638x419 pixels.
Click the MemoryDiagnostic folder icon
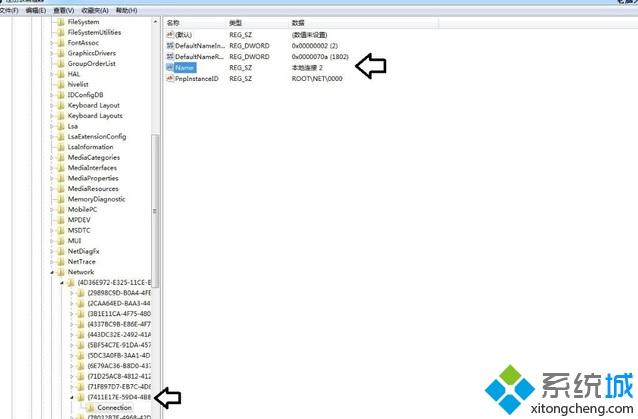(61, 199)
